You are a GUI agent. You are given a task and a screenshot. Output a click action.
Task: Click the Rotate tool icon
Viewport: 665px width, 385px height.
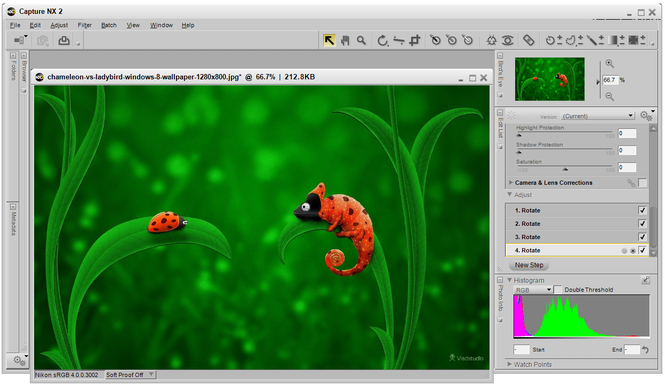click(383, 40)
